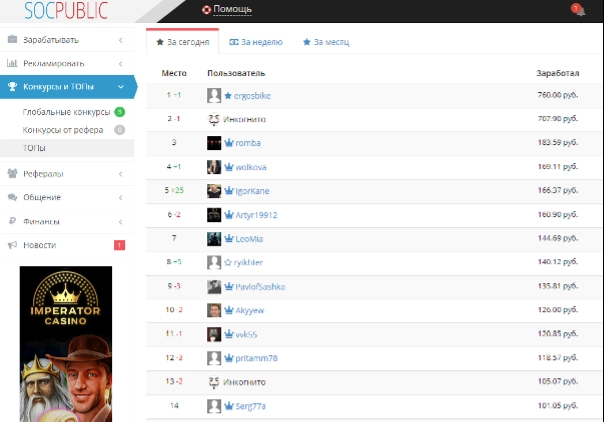Switch to the За неделю tab
This screenshot has height=422, width=604.
pos(256,42)
